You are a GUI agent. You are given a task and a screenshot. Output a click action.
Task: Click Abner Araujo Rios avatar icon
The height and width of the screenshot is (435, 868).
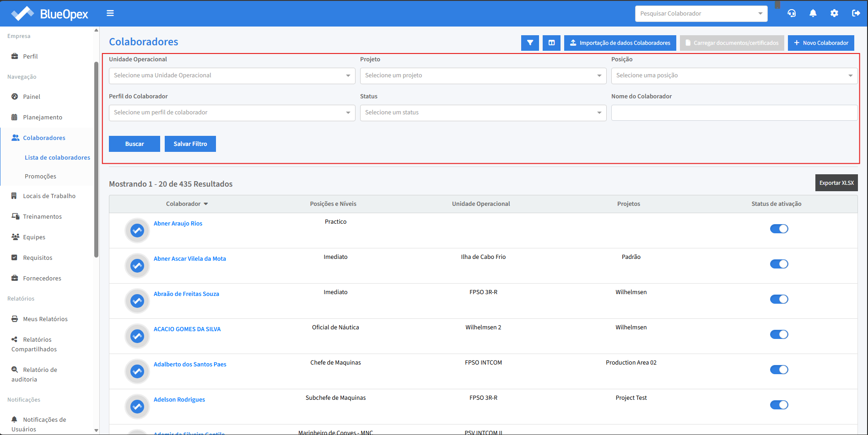click(137, 231)
